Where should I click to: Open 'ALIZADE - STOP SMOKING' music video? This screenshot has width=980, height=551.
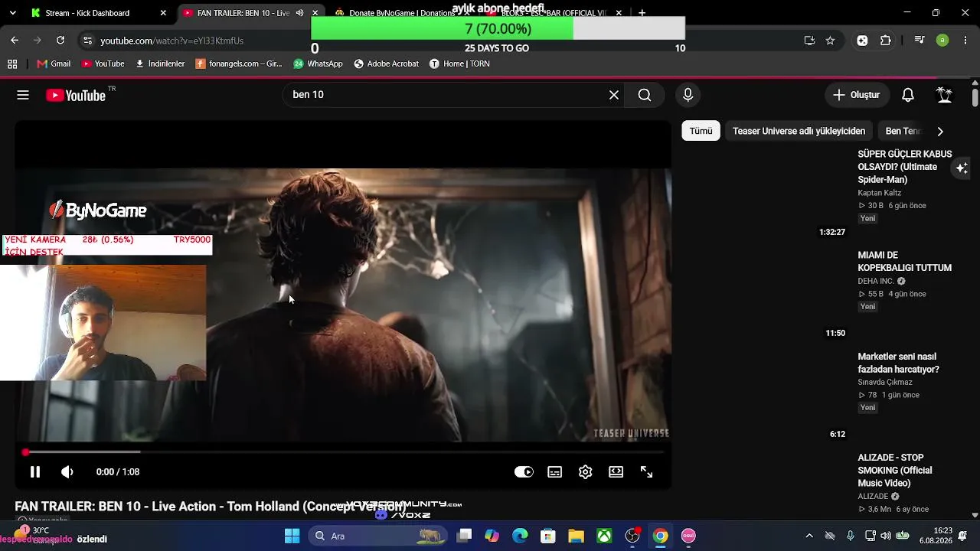pyautogui.click(x=895, y=471)
